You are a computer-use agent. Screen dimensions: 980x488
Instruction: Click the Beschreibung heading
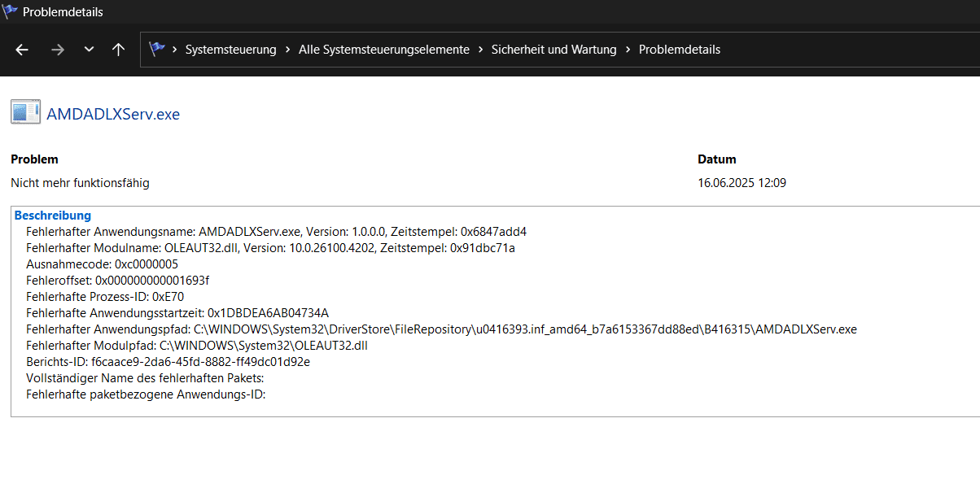pos(53,216)
